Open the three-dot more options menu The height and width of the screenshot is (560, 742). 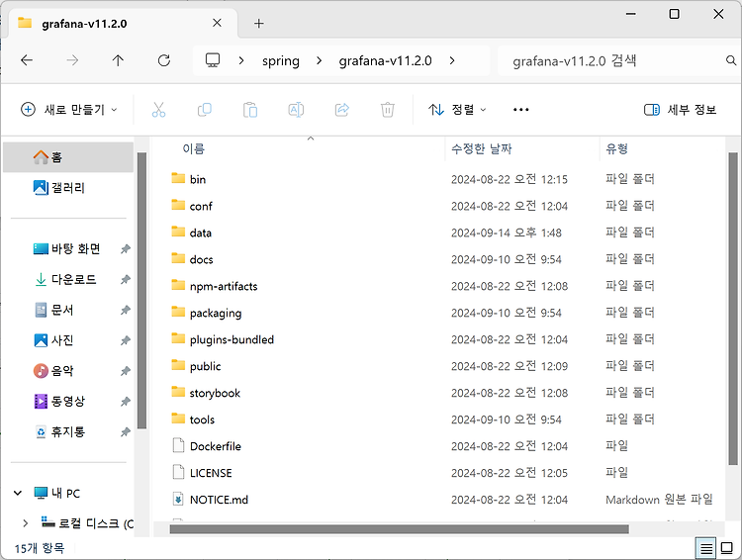point(520,110)
